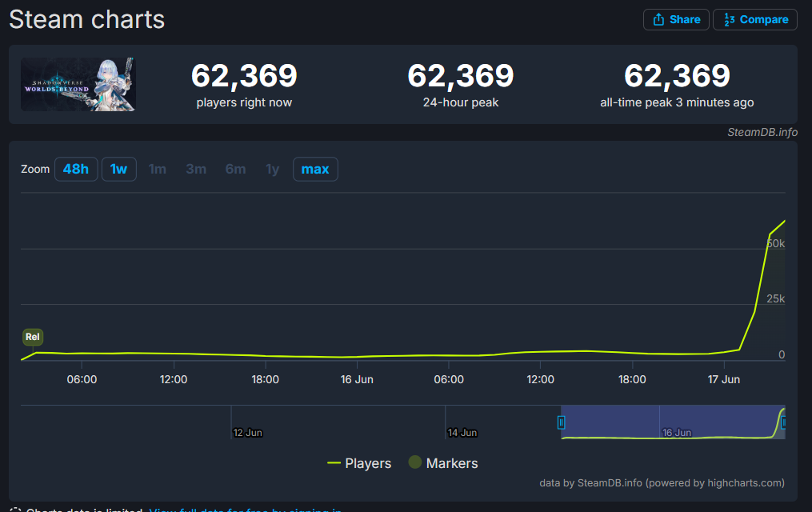
Task: Set chart zoom to 1w
Action: click(x=119, y=170)
